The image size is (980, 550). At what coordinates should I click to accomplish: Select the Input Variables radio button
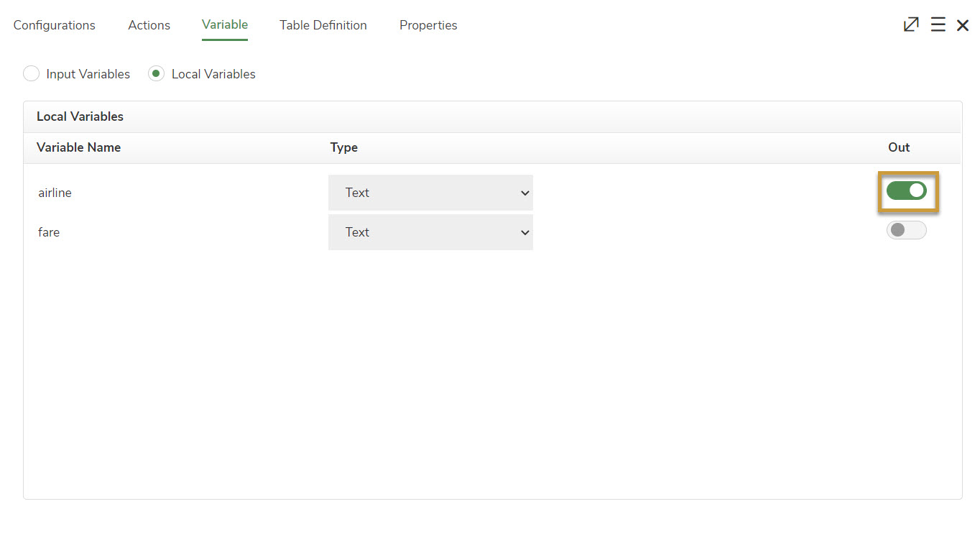[x=32, y=74]
